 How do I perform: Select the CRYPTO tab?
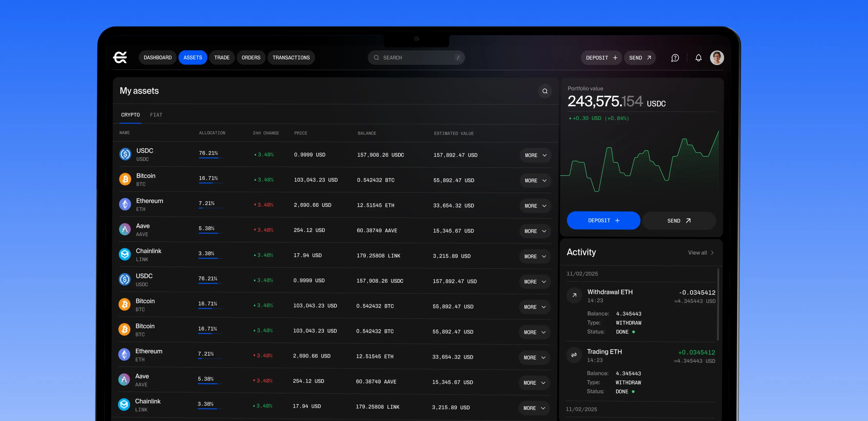pos(130,115)
